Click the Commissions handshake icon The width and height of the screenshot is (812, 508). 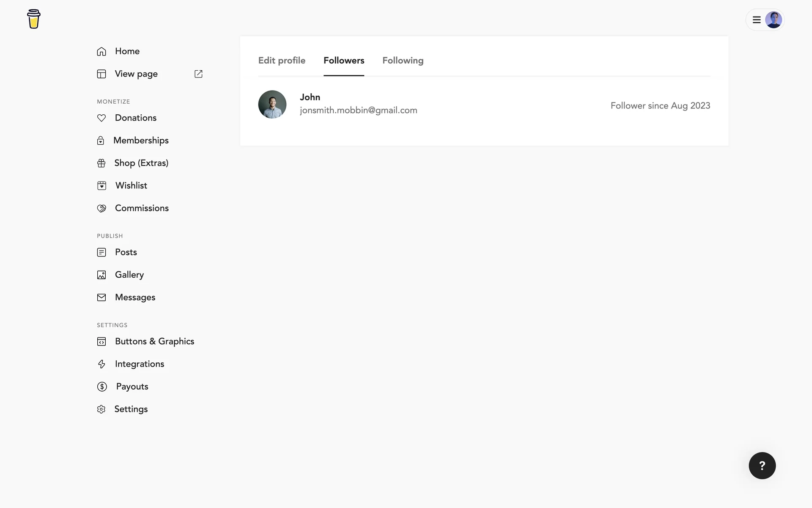[101, 208]
